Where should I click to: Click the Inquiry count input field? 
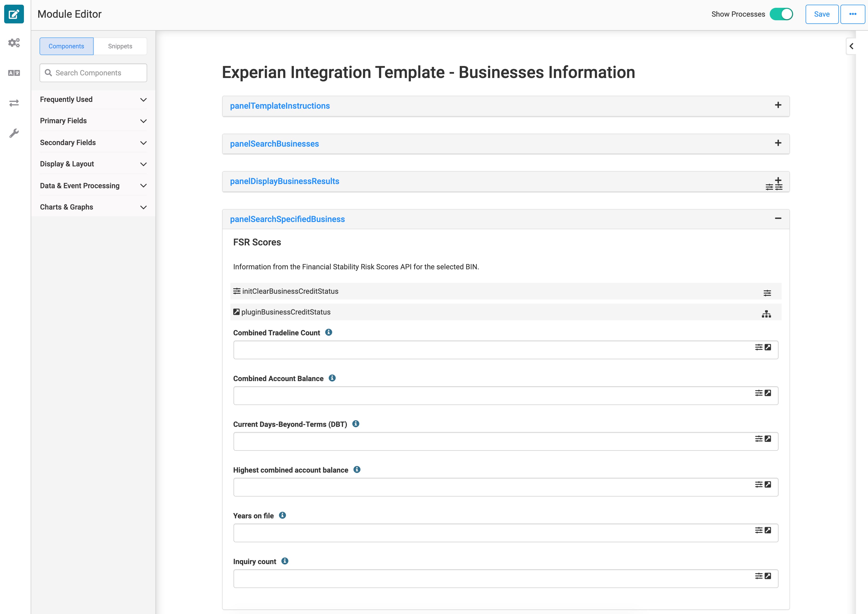click(506, 578)
